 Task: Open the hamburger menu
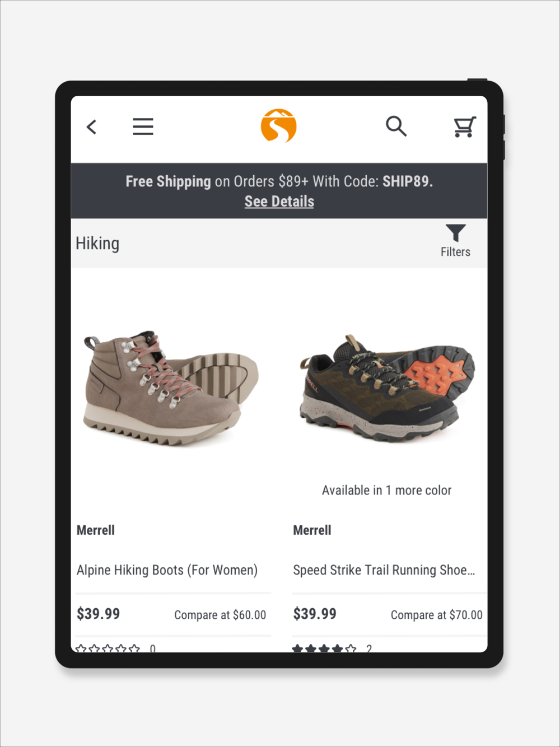click(x=143, y=127)
